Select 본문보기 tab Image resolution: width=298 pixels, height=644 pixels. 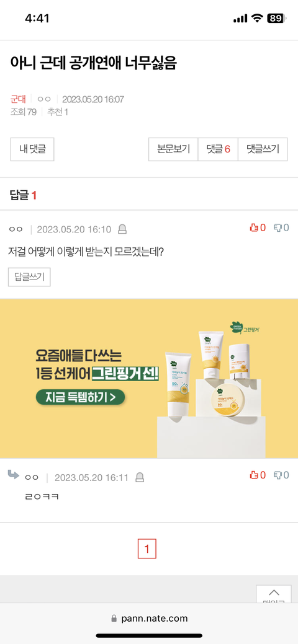tap(173, 149)
